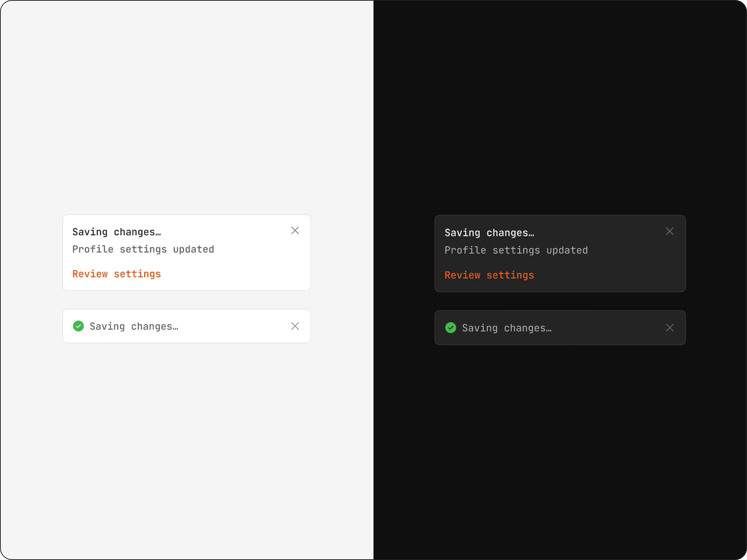Click Saving changes text beside light-theme checkmark
The image size is (747, 560).
coord(134,327)
